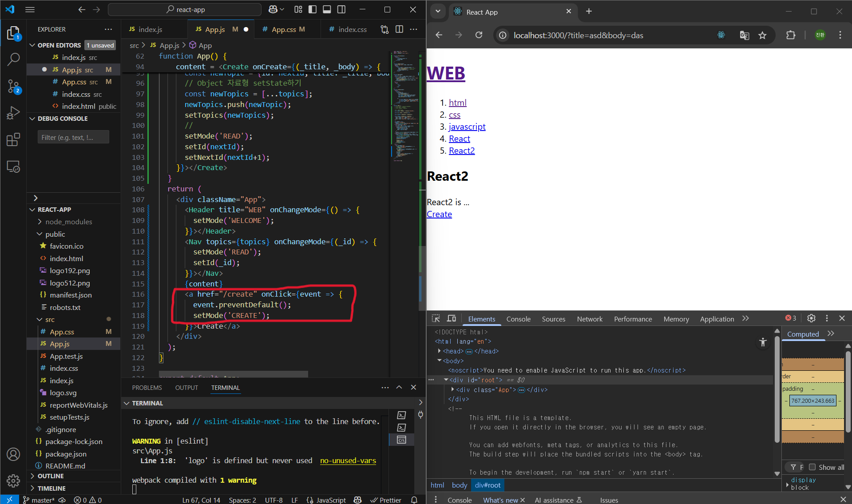852x504 pixels.
Task: Open VS Code hamburger menu
Action: click(30, 9)
